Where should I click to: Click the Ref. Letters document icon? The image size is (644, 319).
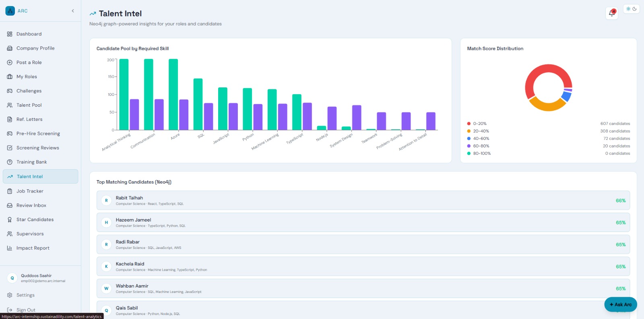[x=10, y=119]
